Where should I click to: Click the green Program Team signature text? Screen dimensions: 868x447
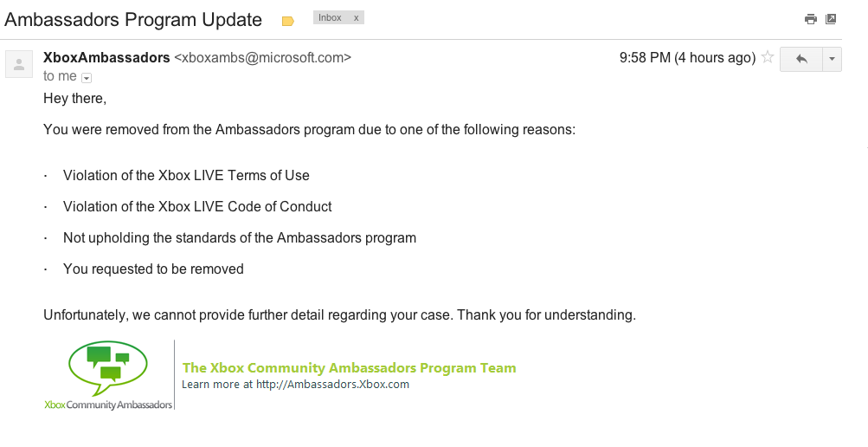349,368
